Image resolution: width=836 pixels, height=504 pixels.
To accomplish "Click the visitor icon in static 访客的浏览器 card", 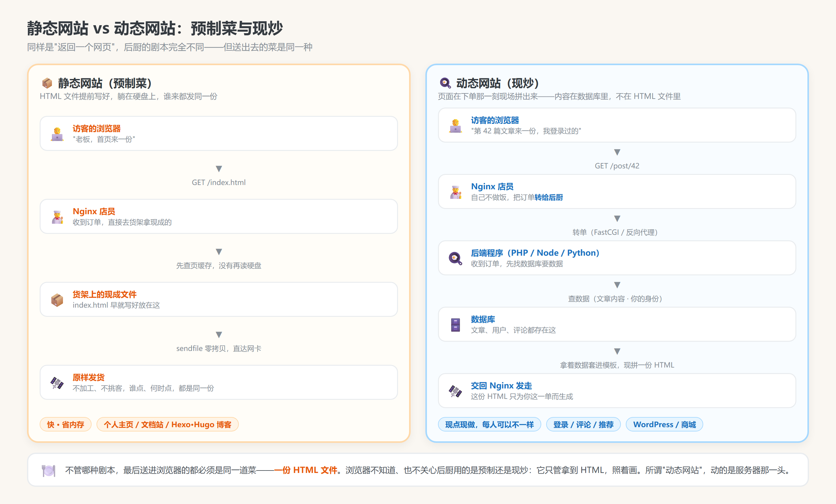I will click(x=57, y=134).
